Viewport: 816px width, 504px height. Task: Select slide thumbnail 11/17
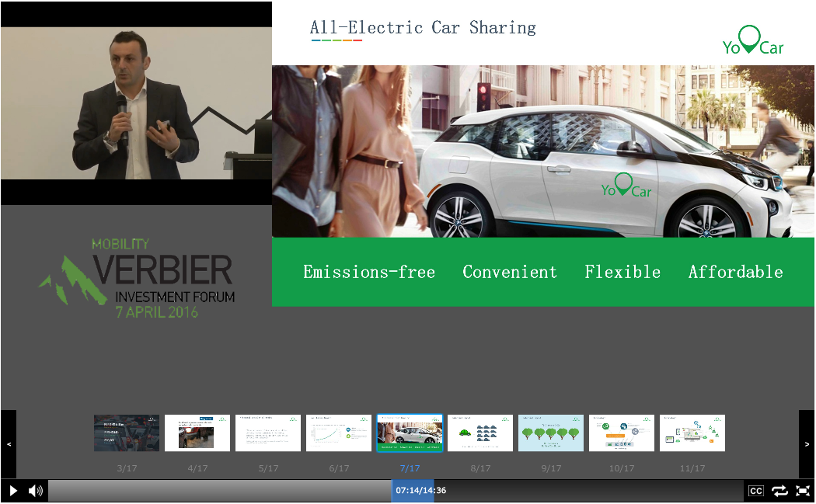(692, 433)
